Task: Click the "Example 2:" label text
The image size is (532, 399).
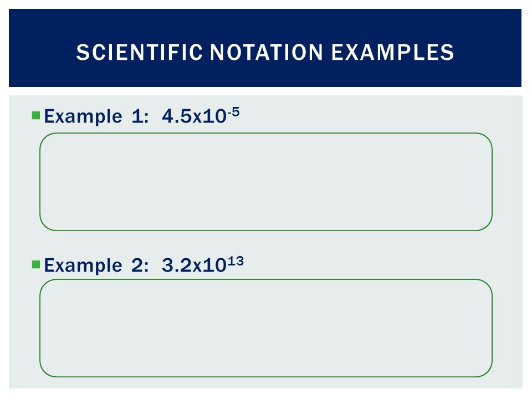Action: [96, 265]
